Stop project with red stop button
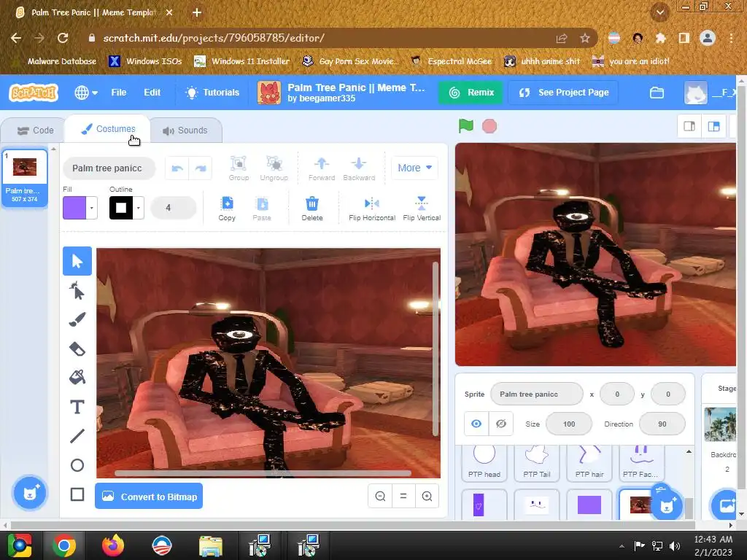 [489, 126]
